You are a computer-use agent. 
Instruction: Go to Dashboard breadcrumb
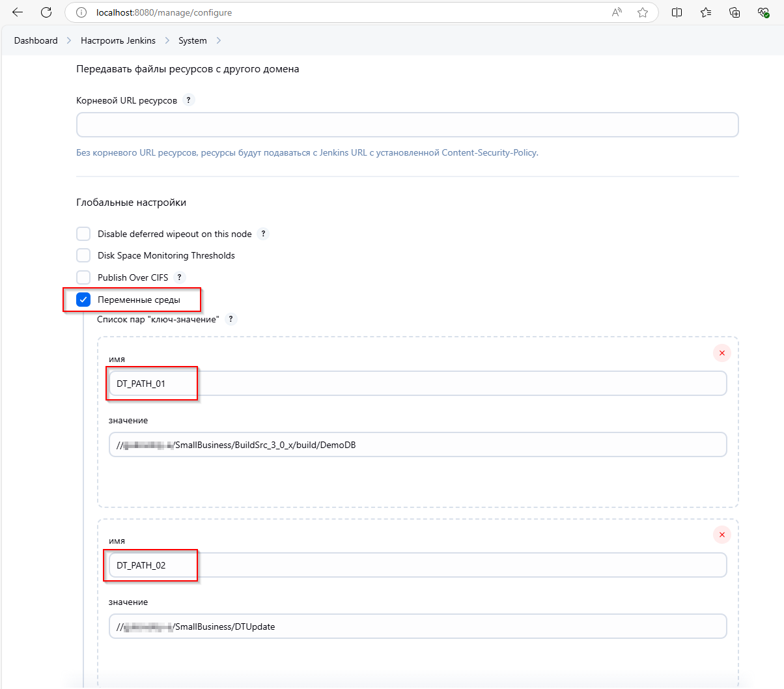click(x=36, y=40)
